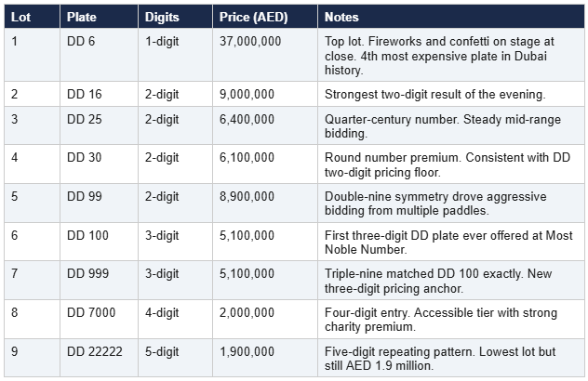Viewport: 588px width, 381px height.
Task: Select the DD 6 plate cell
Action: click(x=81, y=42)
